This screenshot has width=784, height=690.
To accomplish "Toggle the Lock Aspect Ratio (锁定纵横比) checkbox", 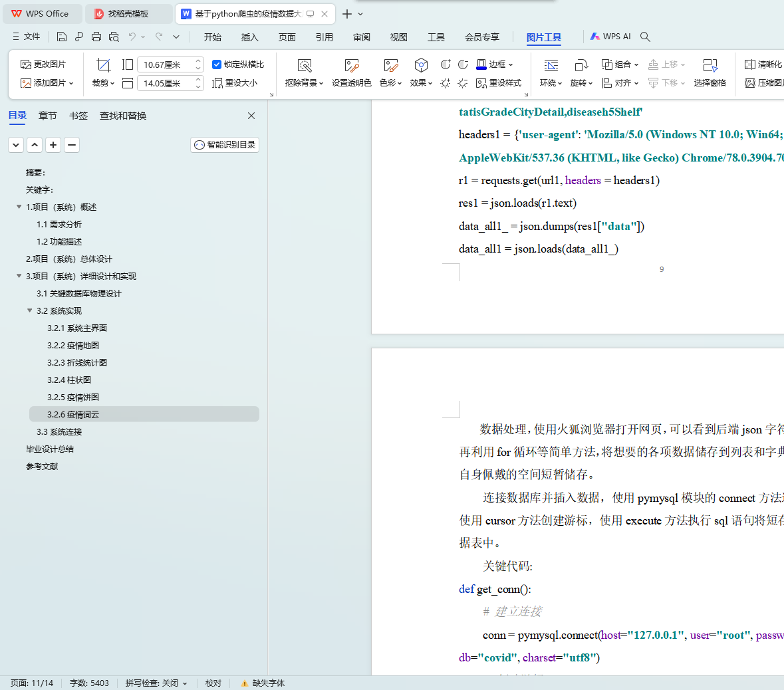I will pyautogui.click(x=217, y=64).
